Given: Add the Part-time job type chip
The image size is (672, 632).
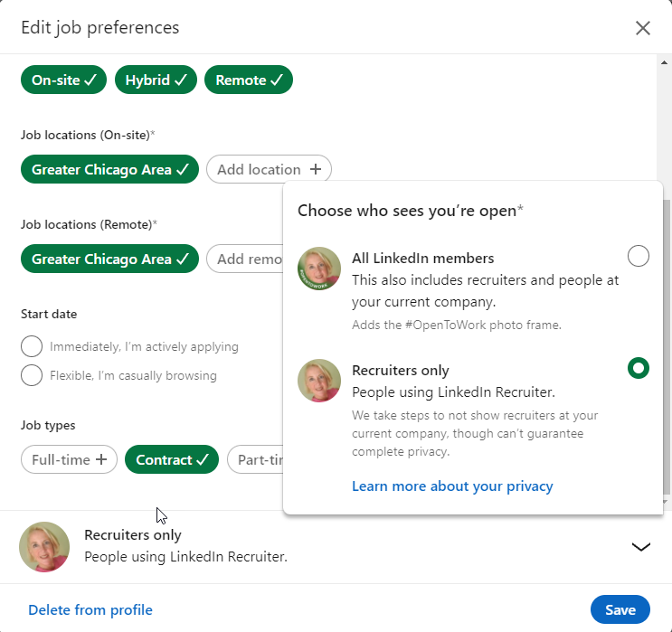Looking at the screenshot, I should (x=255, y=459).
